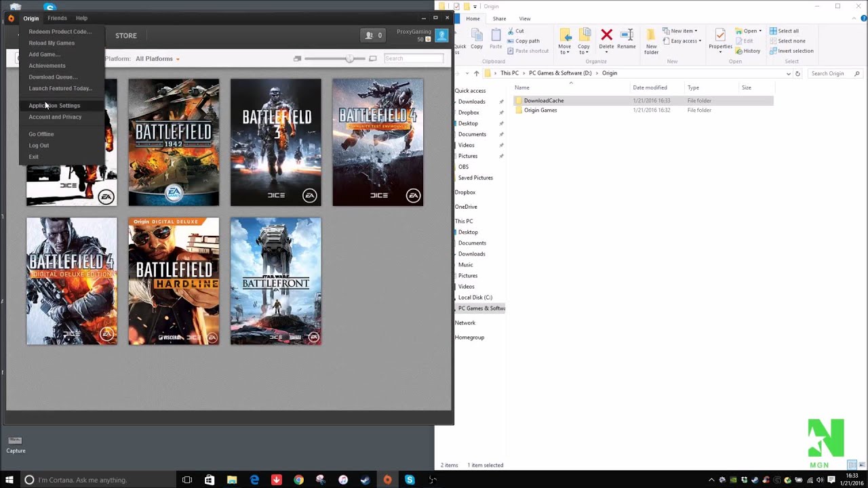Open Google Chrome from taskbar
Screen dimensions: 868x488
pyautogui.click(x=298, y=480)
